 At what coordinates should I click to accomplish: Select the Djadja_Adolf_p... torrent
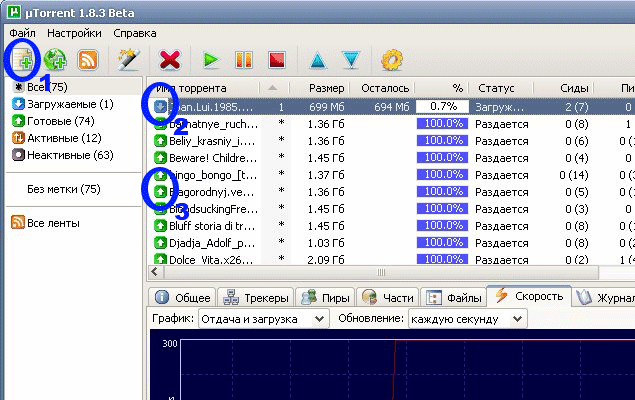click(x=391, y=243)
